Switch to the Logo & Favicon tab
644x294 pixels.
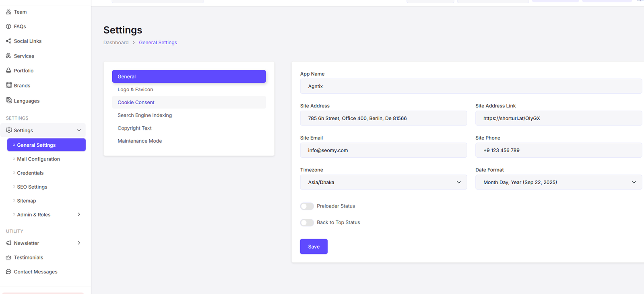coord(135,90)
